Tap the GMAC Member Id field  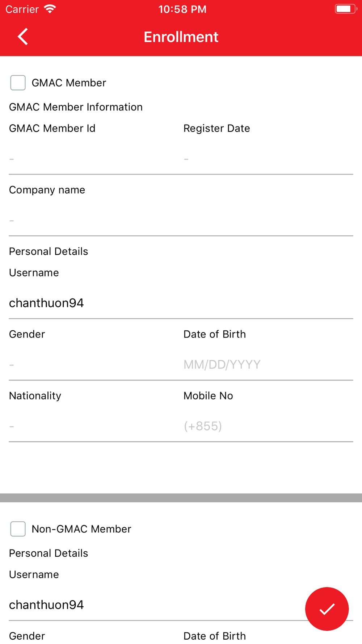(x=90, y=159)
